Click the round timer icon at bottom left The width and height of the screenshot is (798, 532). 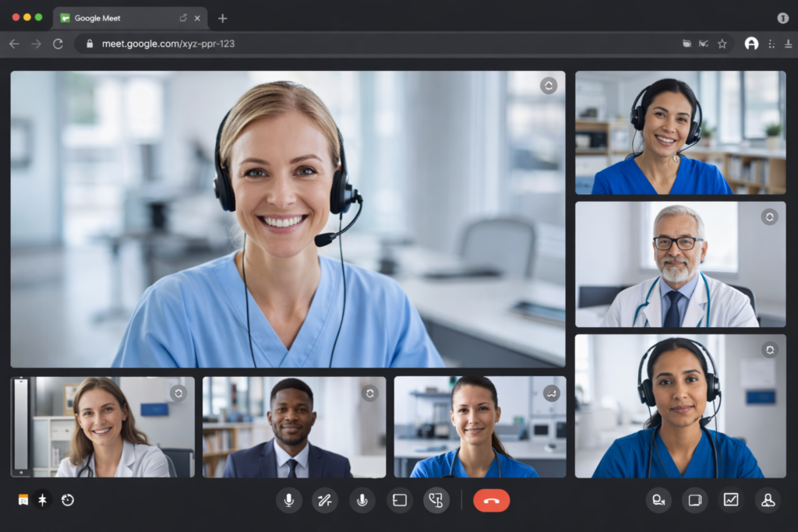point(68,500)
